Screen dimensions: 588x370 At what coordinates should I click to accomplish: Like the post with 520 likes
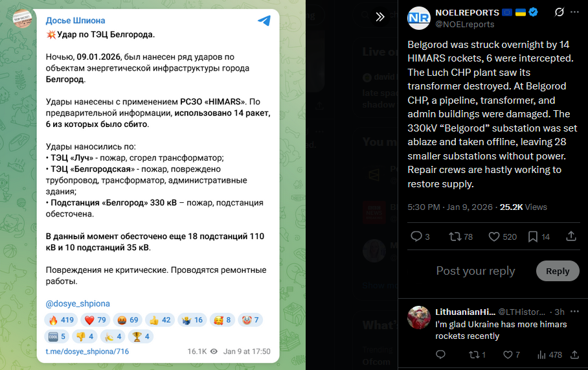click(503, 237)
